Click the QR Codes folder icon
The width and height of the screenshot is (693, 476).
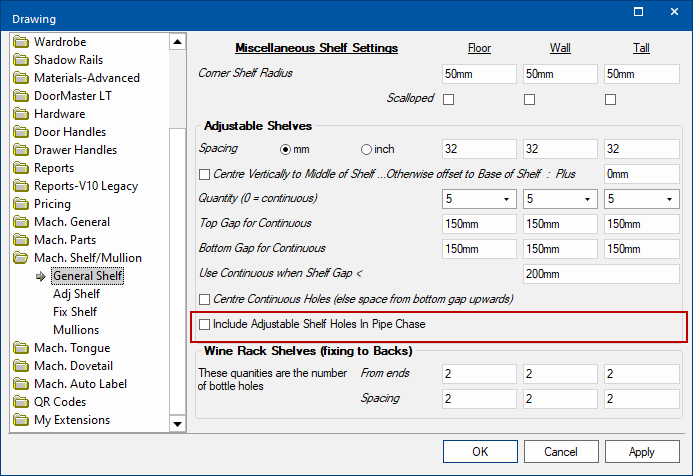(x=21, y=402)
